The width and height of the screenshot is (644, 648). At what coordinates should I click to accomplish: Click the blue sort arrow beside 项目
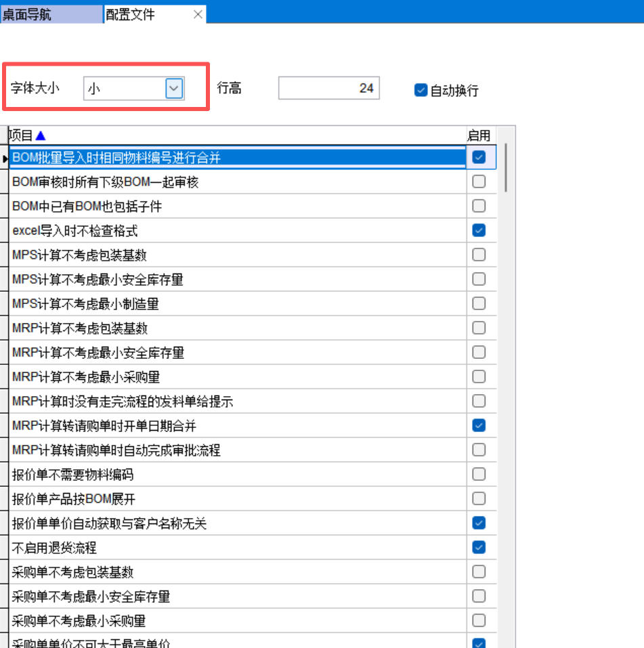pyautogui.click(x=41, y=136)
